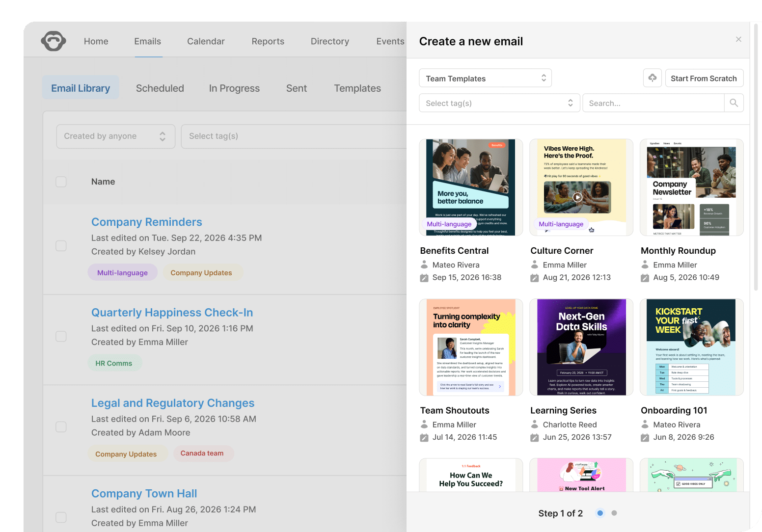Open the Select tag(s) dropdown in panel
The width and height of the screenshot is (762, 532).
499,103
